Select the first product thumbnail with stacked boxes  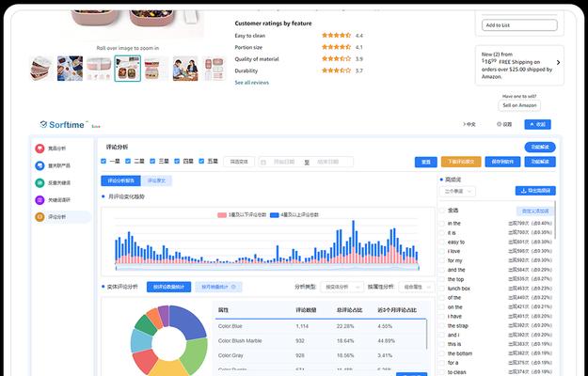point(41,69)
